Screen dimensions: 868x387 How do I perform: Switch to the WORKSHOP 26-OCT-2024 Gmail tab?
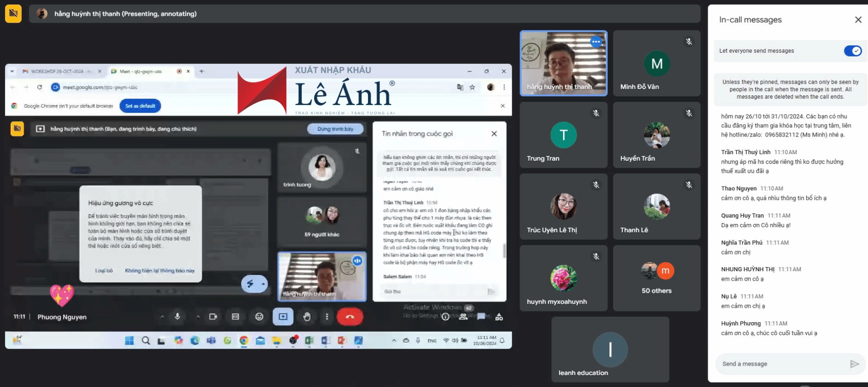58,71
